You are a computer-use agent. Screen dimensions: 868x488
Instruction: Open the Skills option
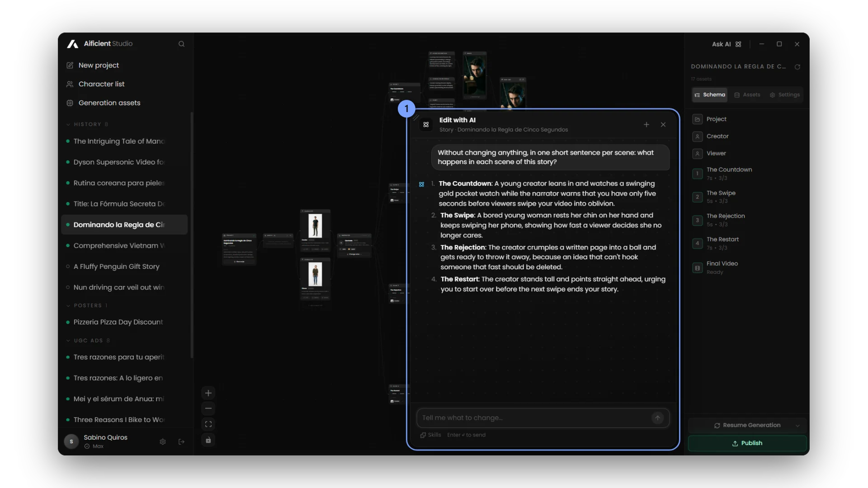pyautogui.click(x=431, y=435)
